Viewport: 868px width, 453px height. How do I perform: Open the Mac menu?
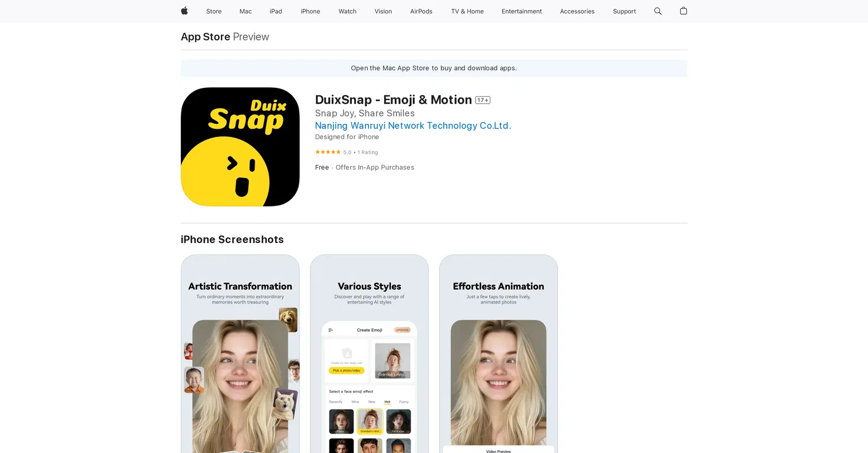246,11
